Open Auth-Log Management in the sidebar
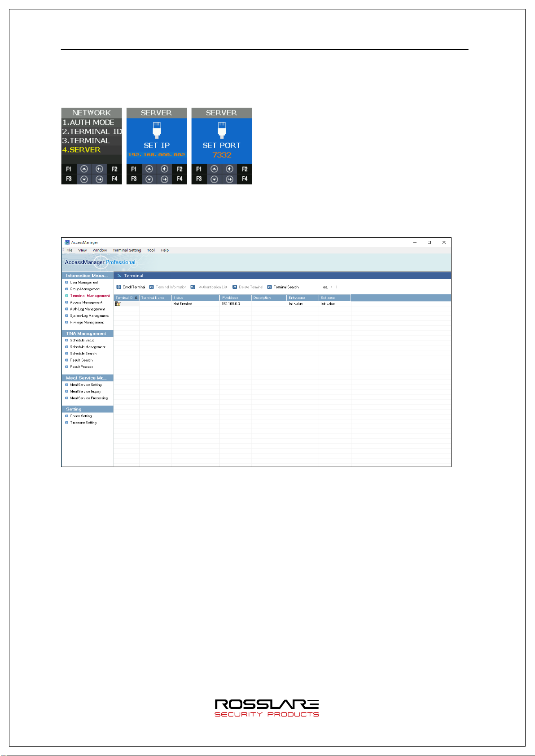Screen dimensions: 535x756 coord(87,309)
